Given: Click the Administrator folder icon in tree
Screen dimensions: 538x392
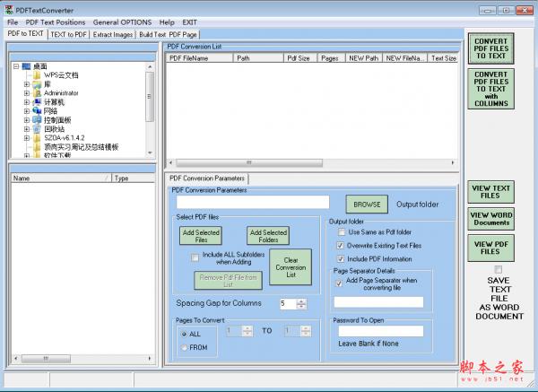Looking at the screenshot, I should pos(37,92).
